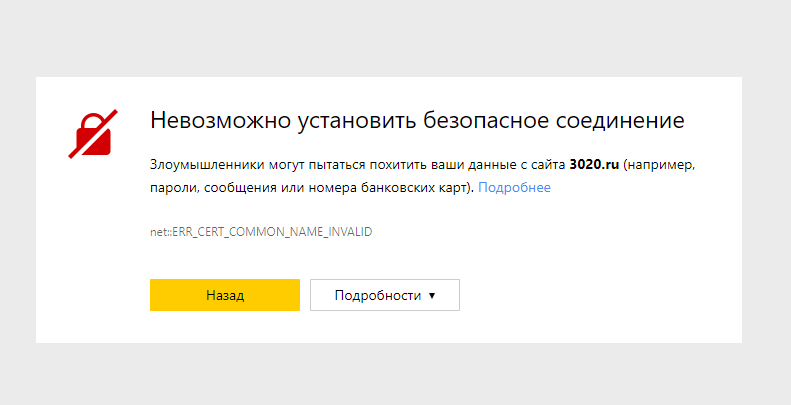Click the bold 3020.ru domain name
The width and height of the screenshot is (791, 405).
[x=594, y=163]
